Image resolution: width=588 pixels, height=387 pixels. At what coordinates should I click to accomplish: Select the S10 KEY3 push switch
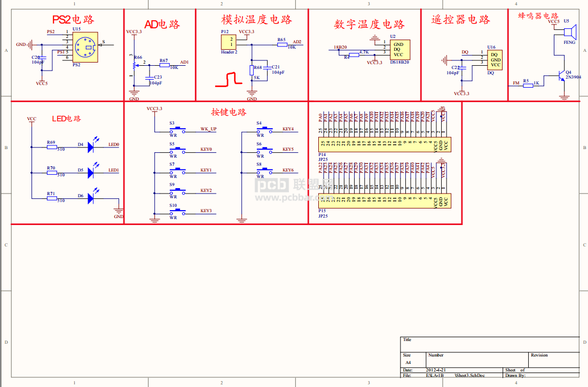177,212
